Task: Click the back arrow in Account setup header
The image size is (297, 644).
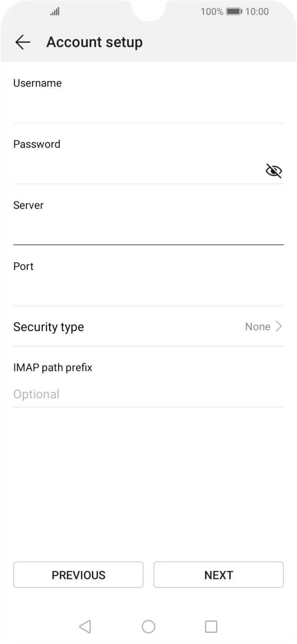Action: [x=22, y=42]
